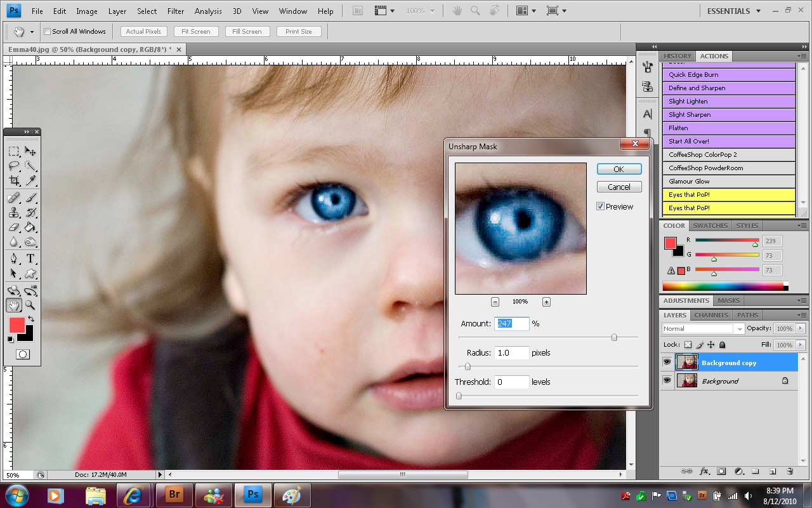
Task: Select the History Brush tool
Action: tap(30, 213)
